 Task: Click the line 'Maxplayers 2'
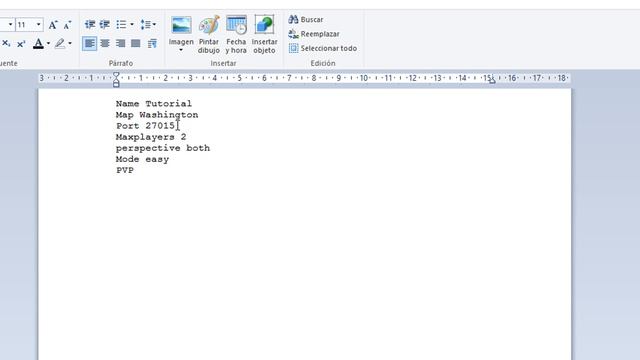(151, 137)
